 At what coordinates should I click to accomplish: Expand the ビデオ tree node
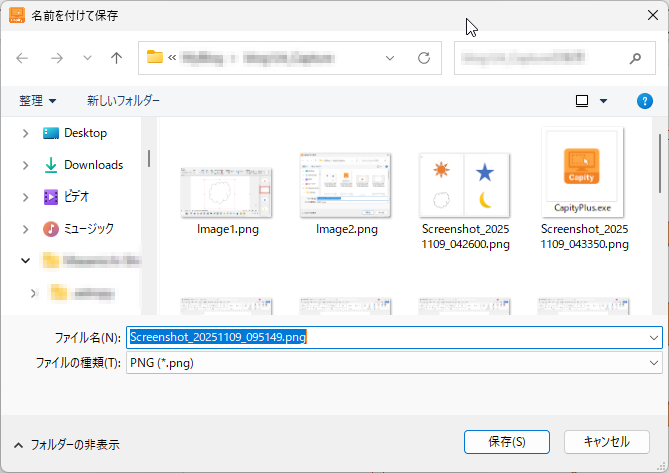pos(25,197)
